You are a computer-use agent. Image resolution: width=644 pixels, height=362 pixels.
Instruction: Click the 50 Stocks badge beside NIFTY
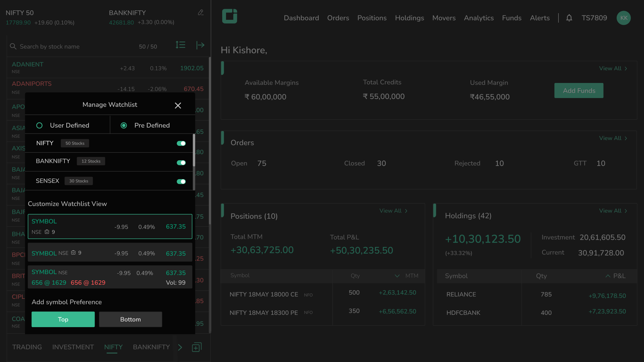(75, 143)
